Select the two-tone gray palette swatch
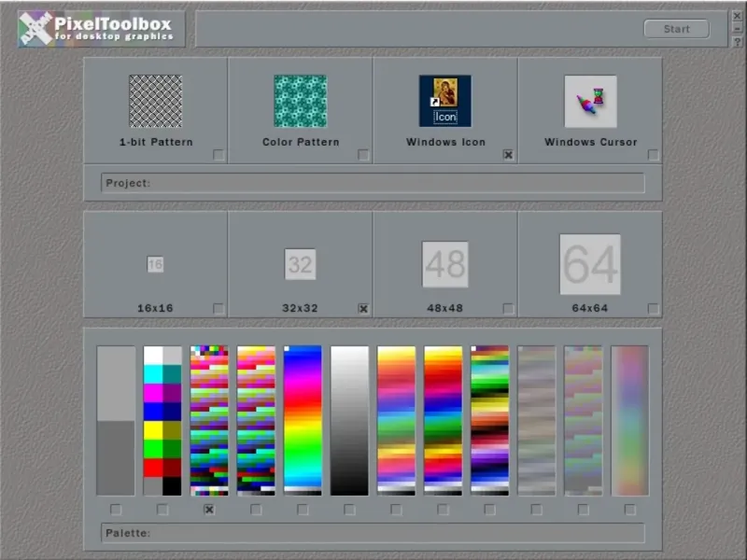This screenshot has width=747, height=560. pos(116,421)
